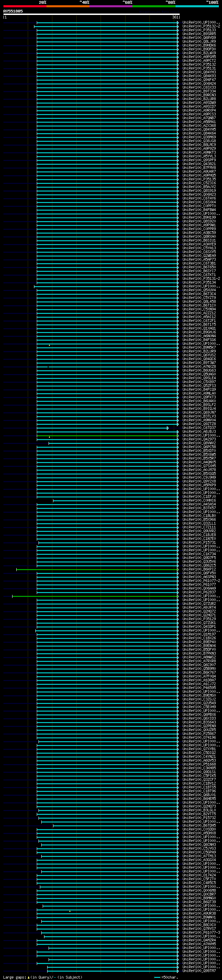222x980 pixels.
Task: Click the cyan ~100% legend segment
Action: (x=197, y=6)
